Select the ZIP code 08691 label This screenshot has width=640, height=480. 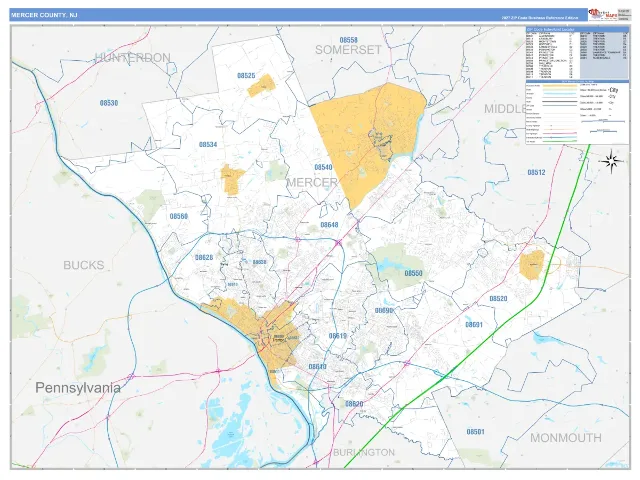(x=474, y=325)
